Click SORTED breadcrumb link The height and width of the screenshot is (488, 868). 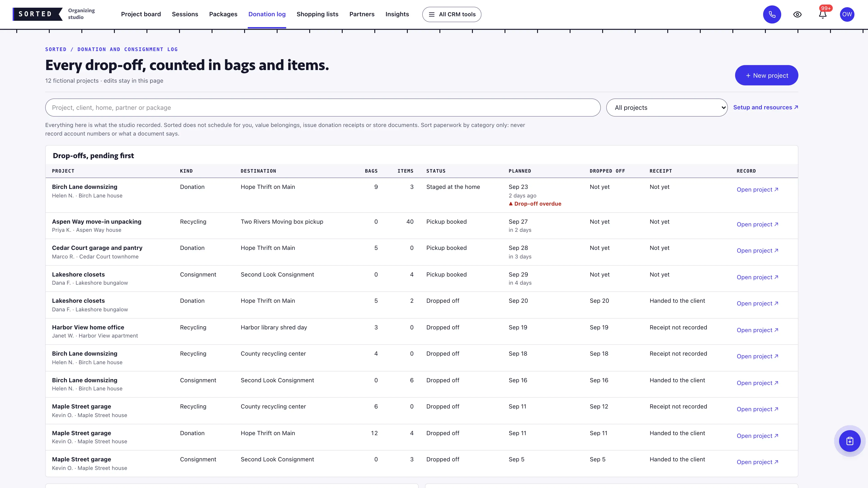click(56, 49)
